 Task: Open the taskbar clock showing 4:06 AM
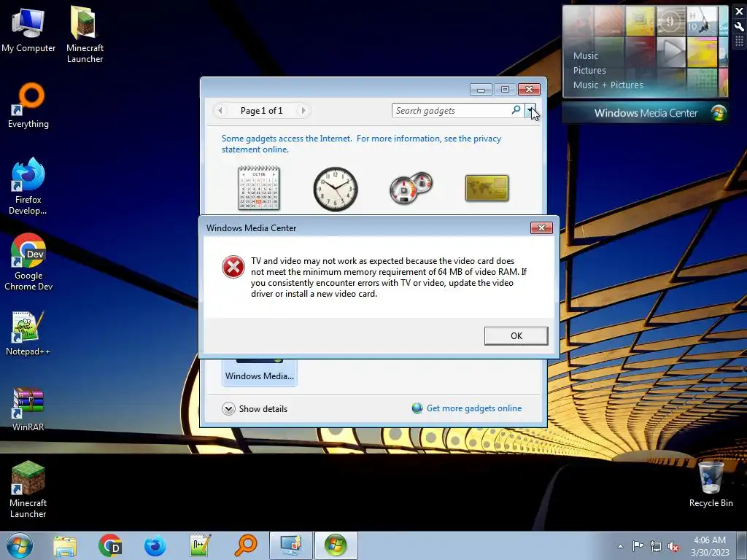pos(710,546)
